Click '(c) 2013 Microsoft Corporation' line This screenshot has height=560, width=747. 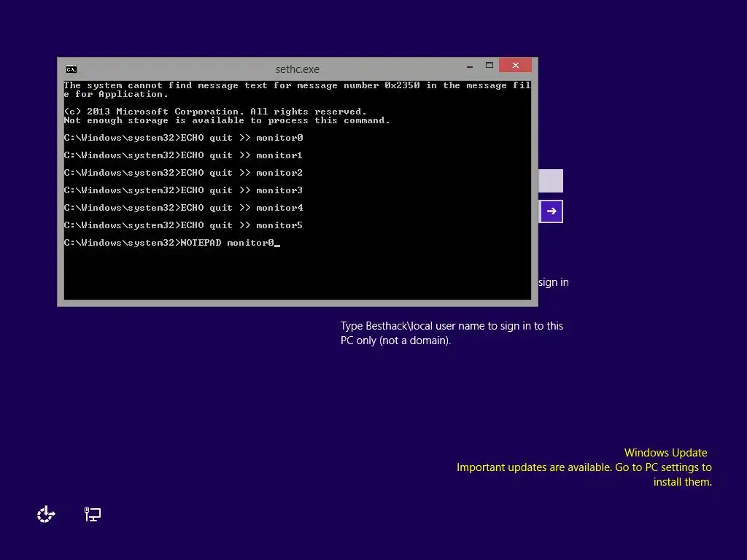click(x=215, y=112)
